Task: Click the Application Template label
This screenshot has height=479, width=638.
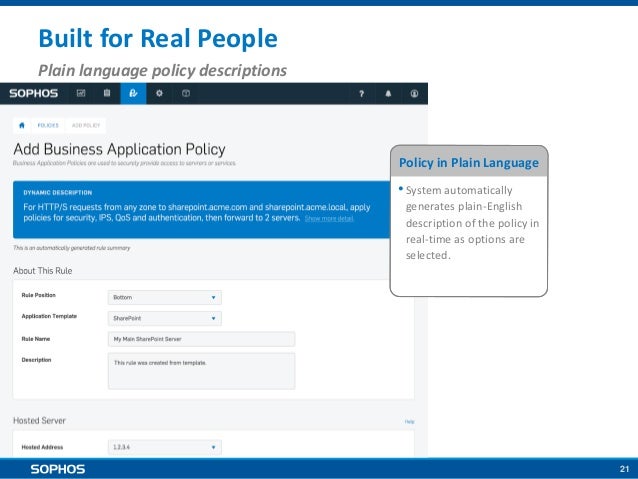Action: coord(49,316)
